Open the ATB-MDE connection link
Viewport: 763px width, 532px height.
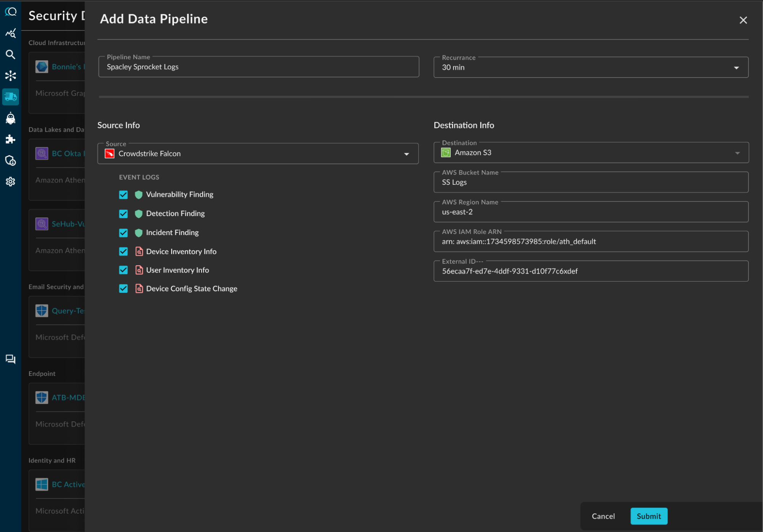point(68,398)
